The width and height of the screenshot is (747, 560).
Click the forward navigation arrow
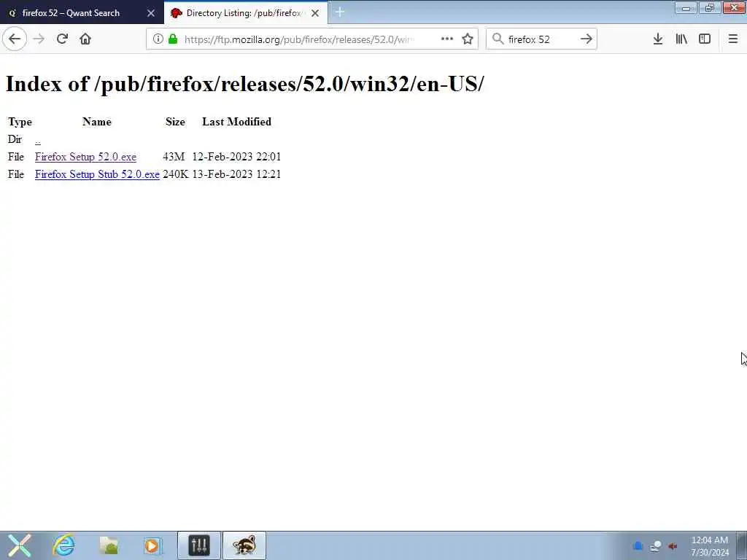tap(39, 39)
